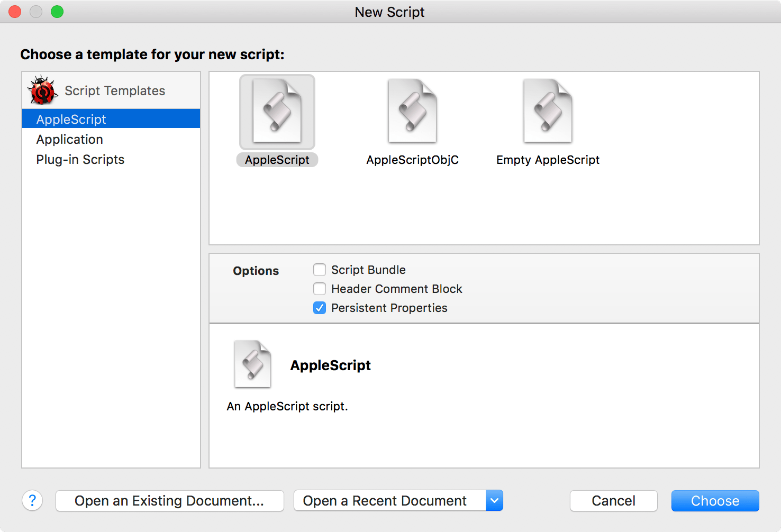Click the Script Bundle option label
This screenshot has height=532, width=781.
(x=368, y=270)
